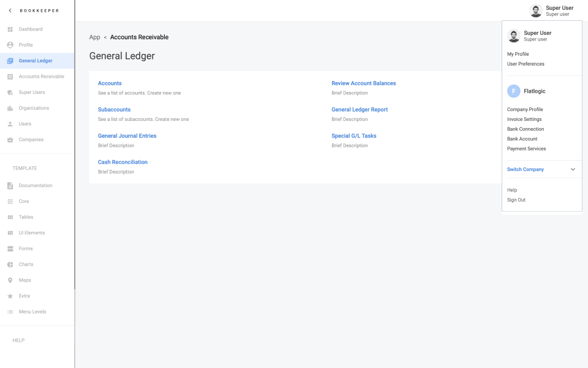Open the Flatlogic company avatar circle
Viewport: 588px width, 368px height.
coord(513,91)
